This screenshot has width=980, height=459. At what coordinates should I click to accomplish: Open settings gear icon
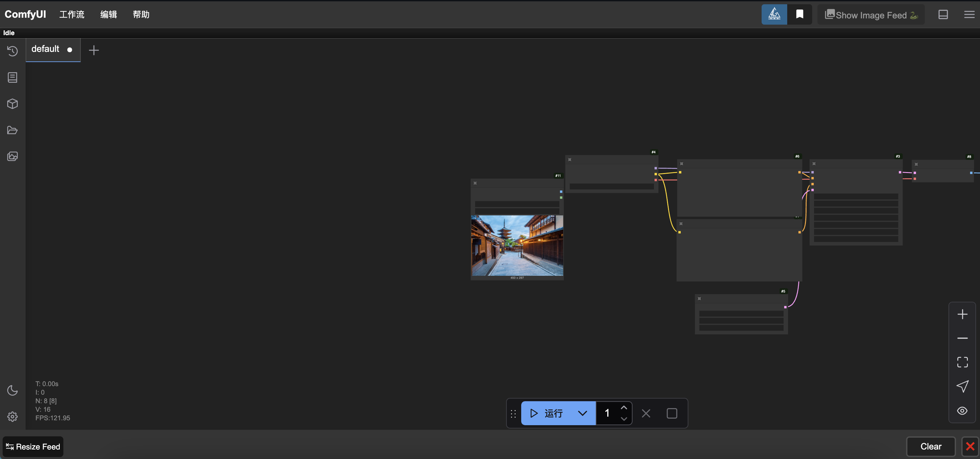12,416
